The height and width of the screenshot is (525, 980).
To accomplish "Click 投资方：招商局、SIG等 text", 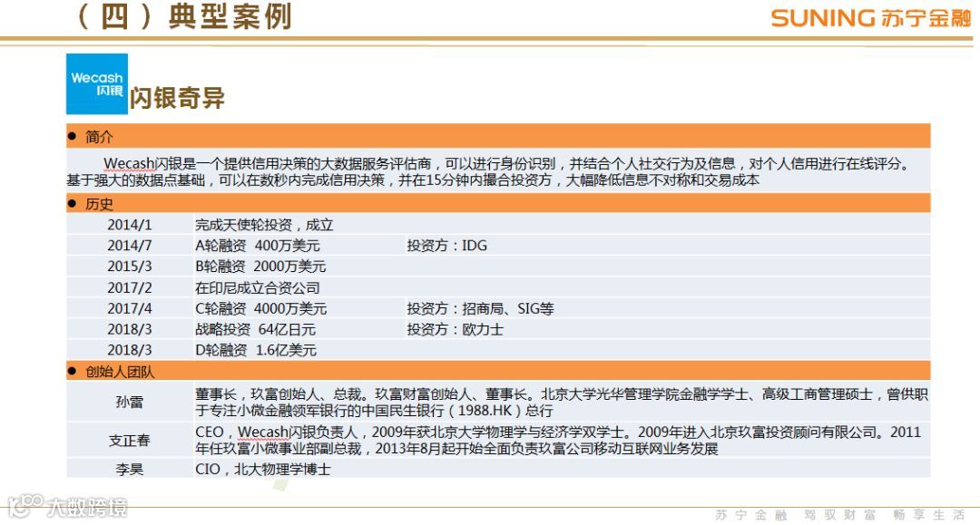I will (x=481, y=308).
